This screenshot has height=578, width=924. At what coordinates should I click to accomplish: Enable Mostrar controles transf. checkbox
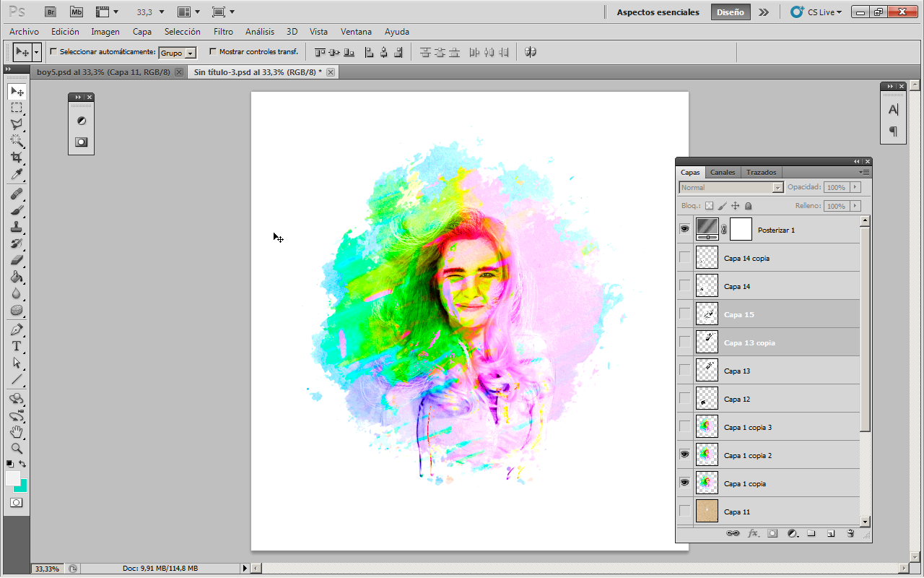click(x=212, y=52)
